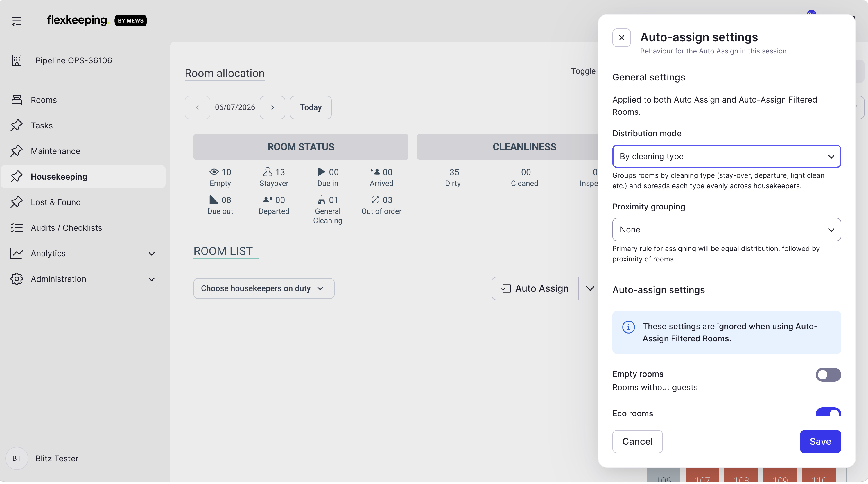Click the Housekeeping pin icon
This screenshot has height=484, width=868.
click(17, 177)
